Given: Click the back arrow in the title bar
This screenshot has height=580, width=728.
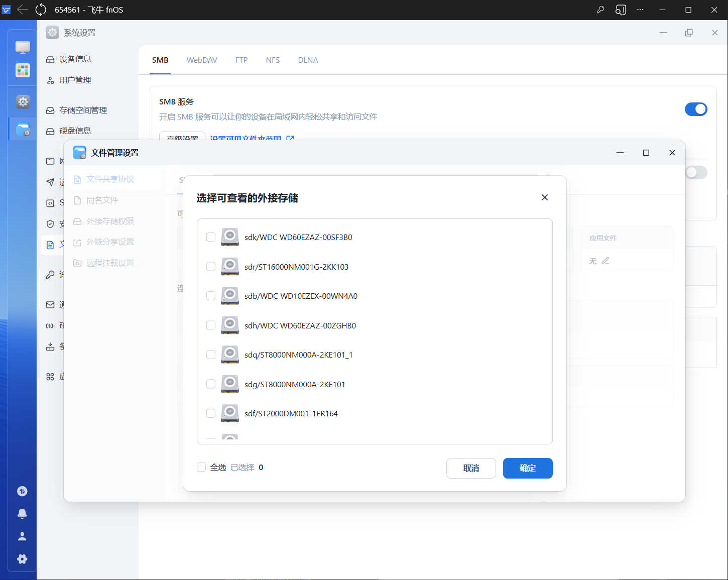Looking at the screenshot, I should coord(23,9).
